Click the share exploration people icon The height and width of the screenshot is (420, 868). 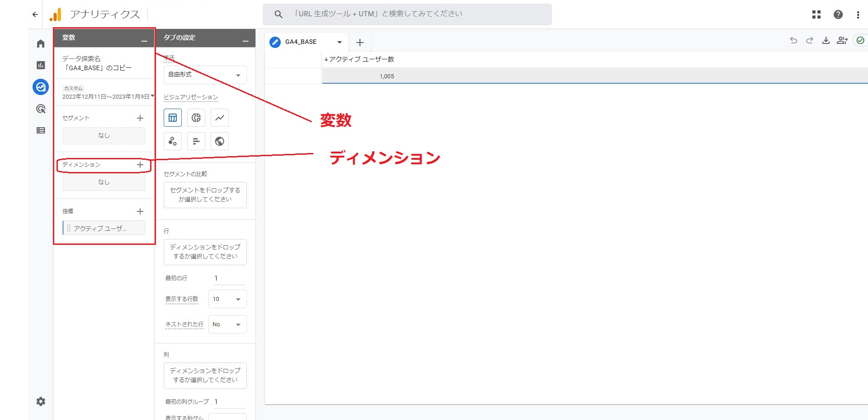tap(842, 40)
